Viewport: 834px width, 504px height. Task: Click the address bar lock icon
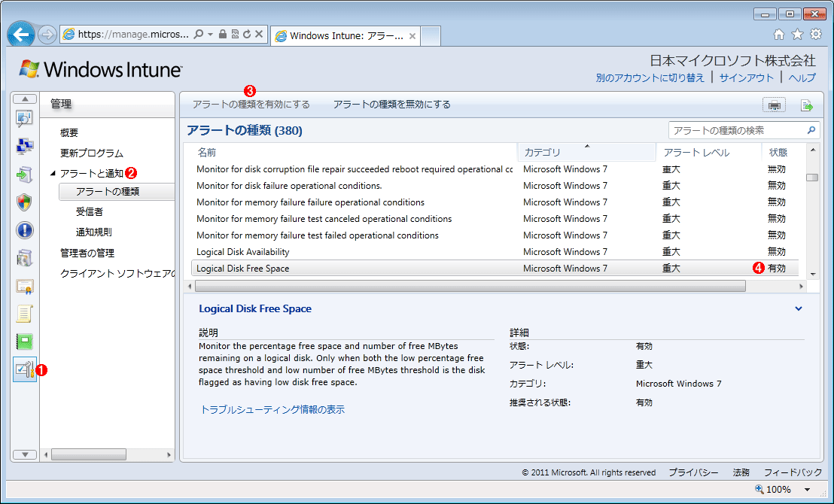point(223,34)
